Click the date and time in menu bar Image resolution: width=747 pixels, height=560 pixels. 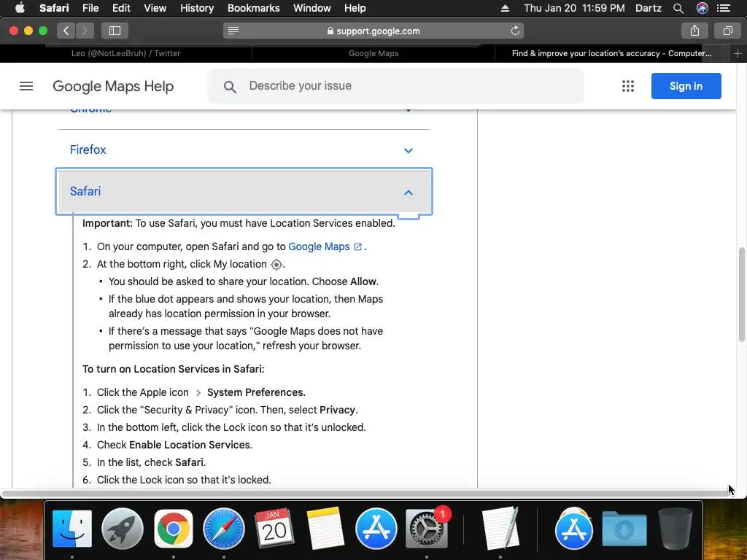(x=574, y=8)
